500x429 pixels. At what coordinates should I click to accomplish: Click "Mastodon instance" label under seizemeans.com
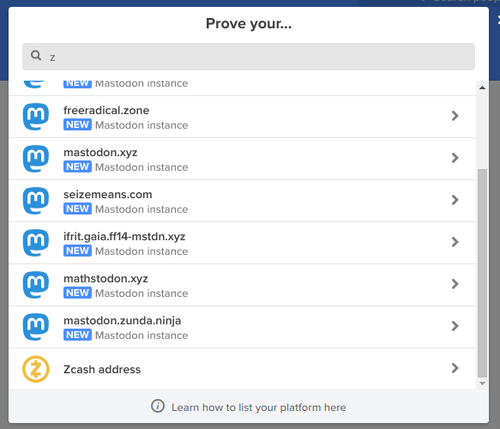pyautogui.click(x=142, y=209)
